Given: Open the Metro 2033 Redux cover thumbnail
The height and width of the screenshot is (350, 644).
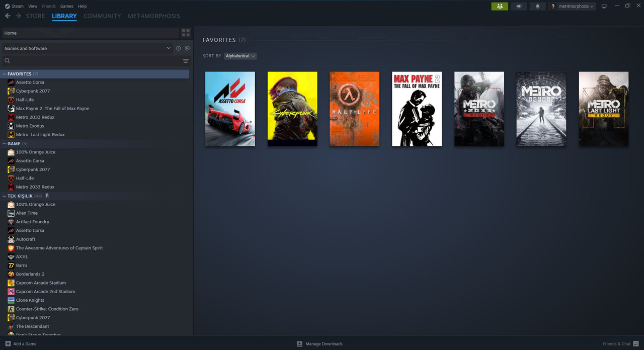Looking at the screenshot, I should pyautogui.click(x=479, y=109).
